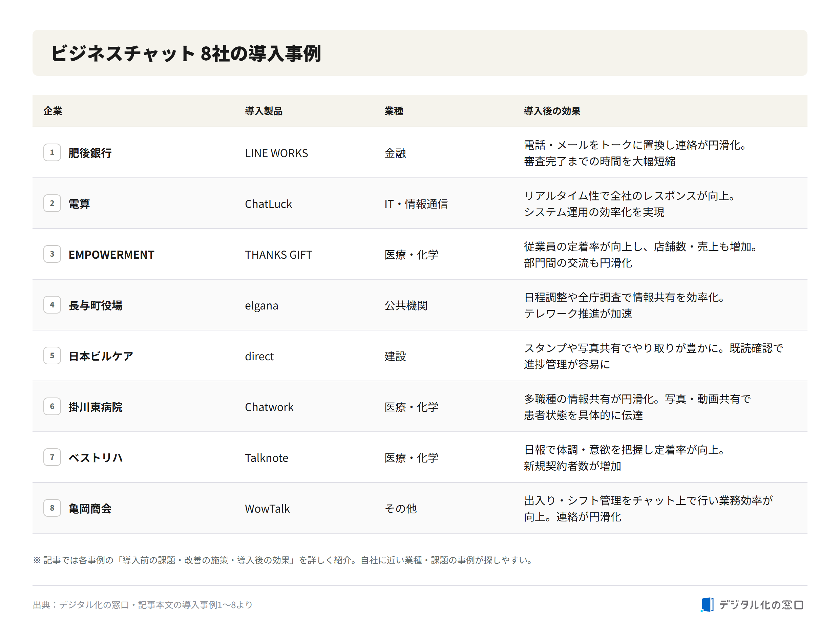This screenshot has height=644, width=840.
Task: Select the 業種 column header
Action: coord(394,111)
